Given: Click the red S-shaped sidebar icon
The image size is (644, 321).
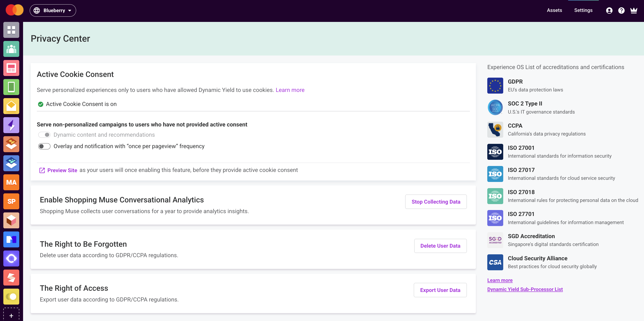Looking at the screenshot, I should 11,277.
